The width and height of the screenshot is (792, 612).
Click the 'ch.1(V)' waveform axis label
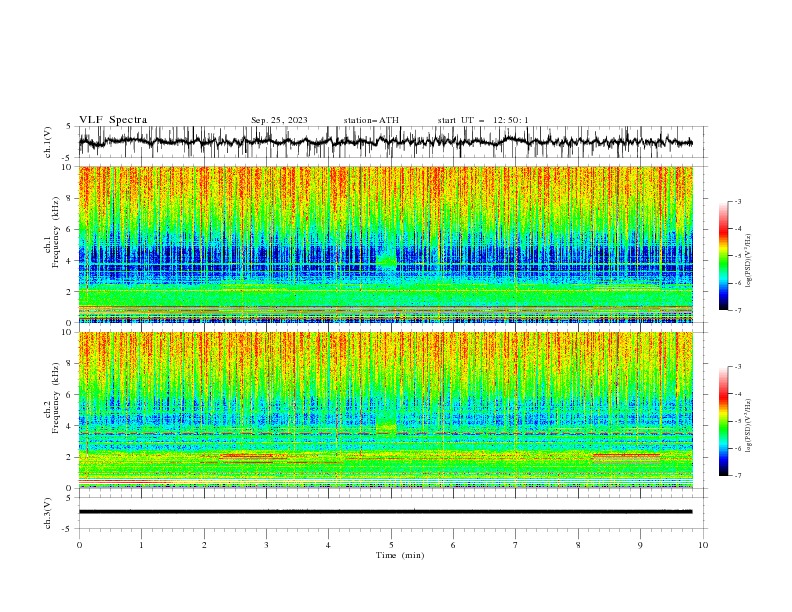47,142
